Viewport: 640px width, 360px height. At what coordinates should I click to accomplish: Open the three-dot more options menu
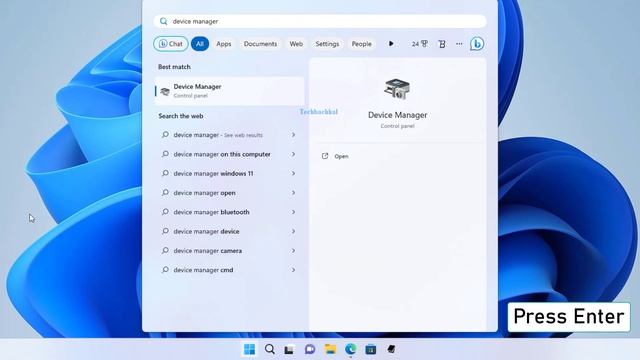pyautogui.click(x=459, y=44)
